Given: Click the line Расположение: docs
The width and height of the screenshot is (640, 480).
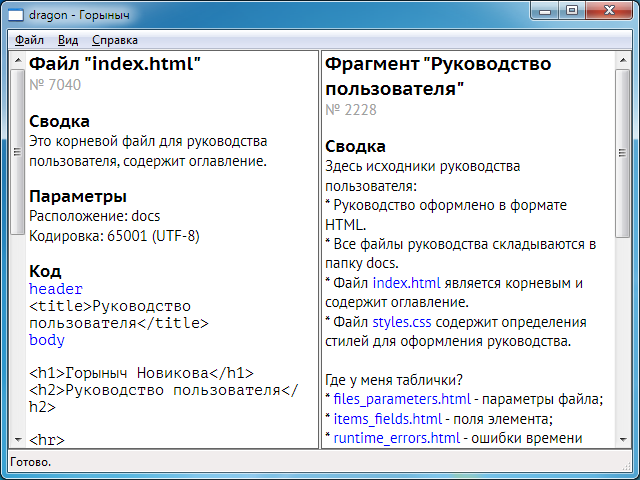Looking at the screenshot, I should tap(95, 216).
